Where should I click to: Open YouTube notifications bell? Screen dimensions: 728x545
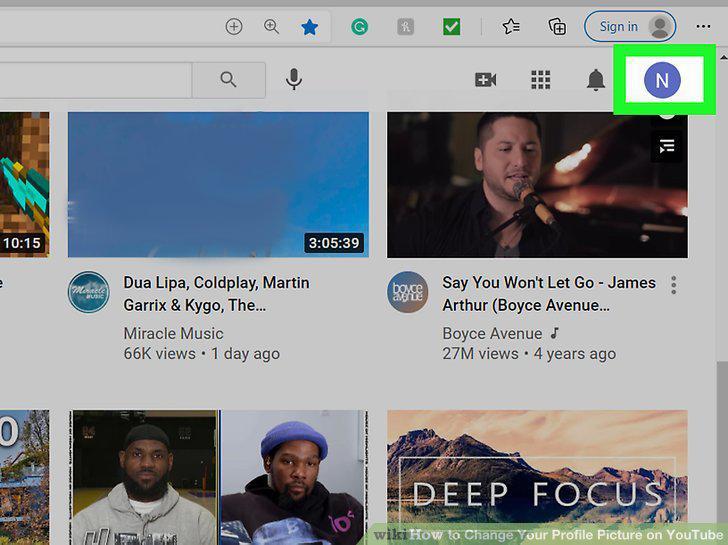point(596,80)
